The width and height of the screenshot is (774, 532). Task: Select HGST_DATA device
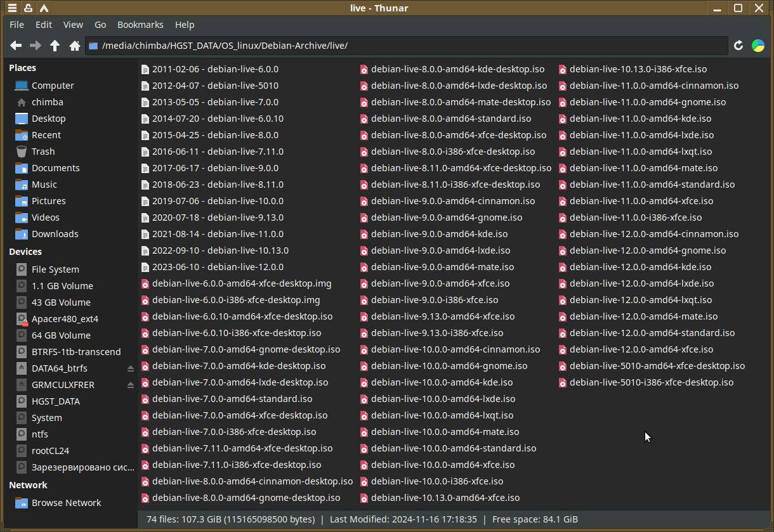click(48, 401)
